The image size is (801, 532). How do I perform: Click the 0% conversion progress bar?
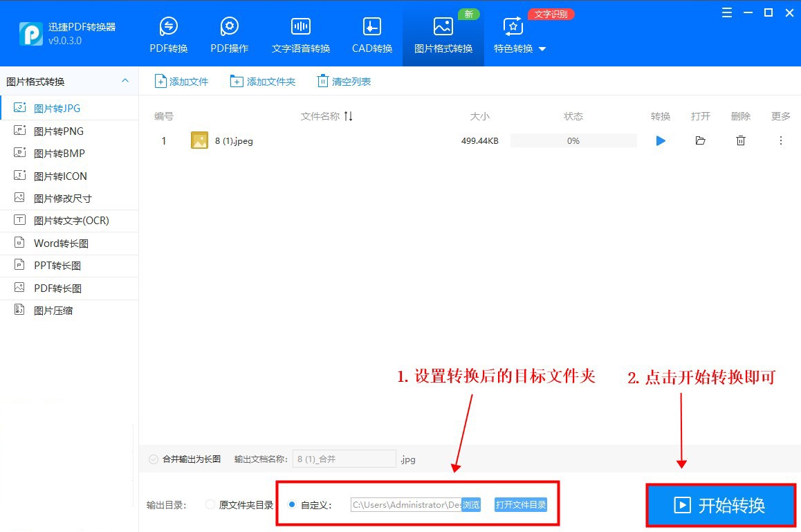click(573, 140)
